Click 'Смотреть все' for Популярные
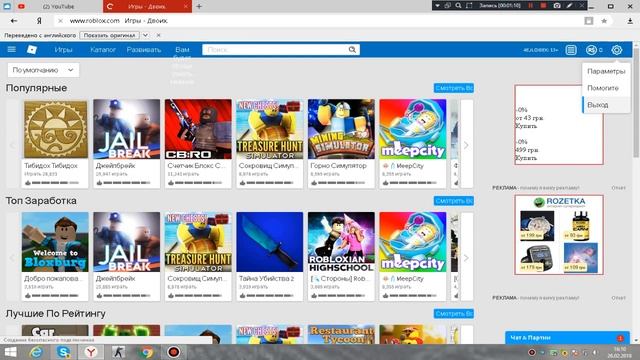The image size is (640, 360). [x=453, y=88]
